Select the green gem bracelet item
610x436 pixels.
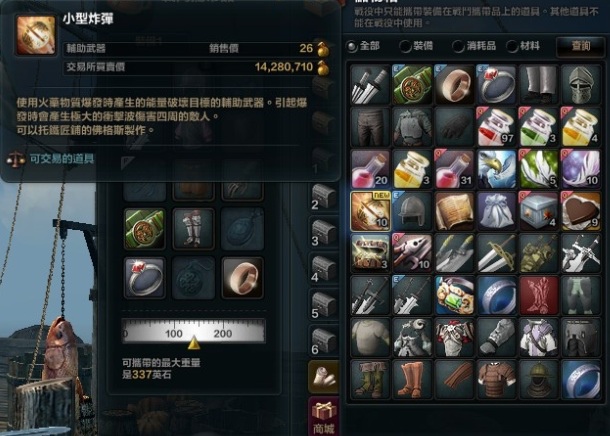454,295
